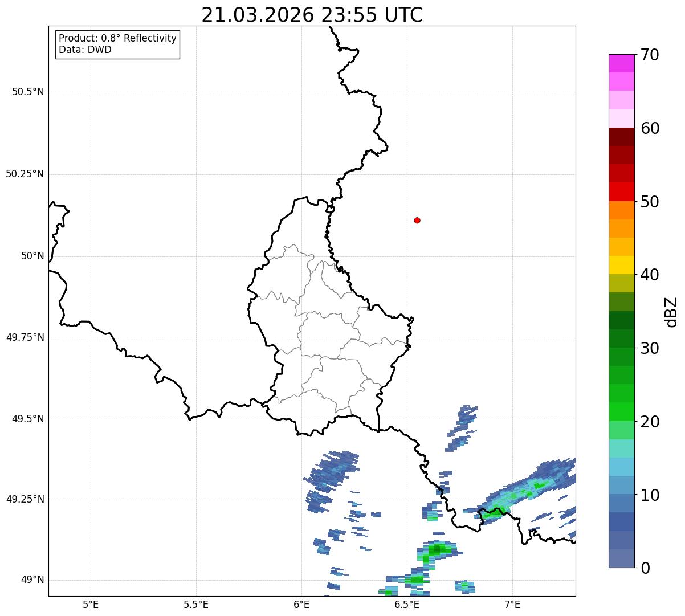Click the '49°N' latitude label

click(x=33, y=580)
